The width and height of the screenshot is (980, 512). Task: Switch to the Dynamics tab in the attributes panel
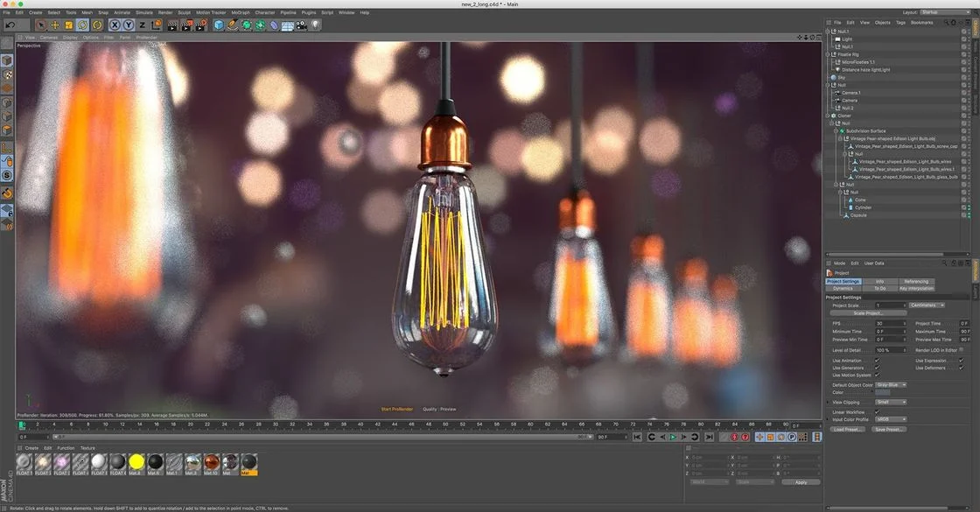[x=843, y=289]
